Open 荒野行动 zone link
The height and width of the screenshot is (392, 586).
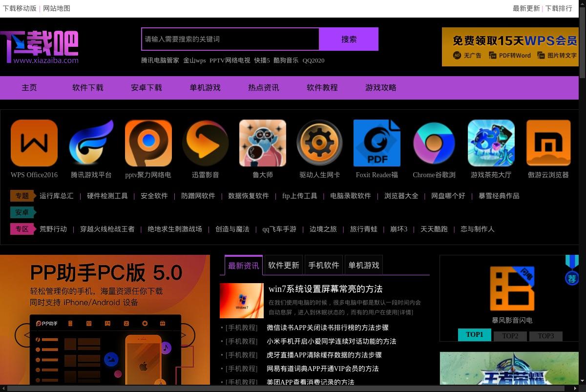(x=53, y=229)
